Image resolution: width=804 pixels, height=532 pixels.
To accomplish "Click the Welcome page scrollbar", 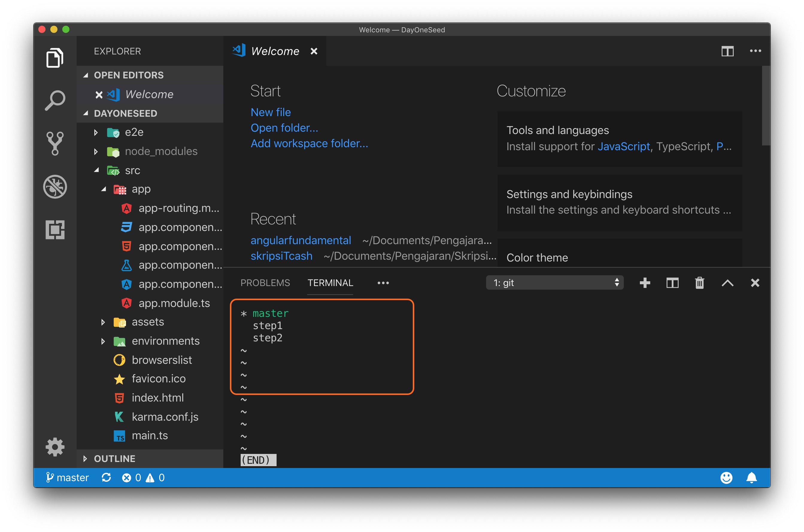I will [766, 106].
